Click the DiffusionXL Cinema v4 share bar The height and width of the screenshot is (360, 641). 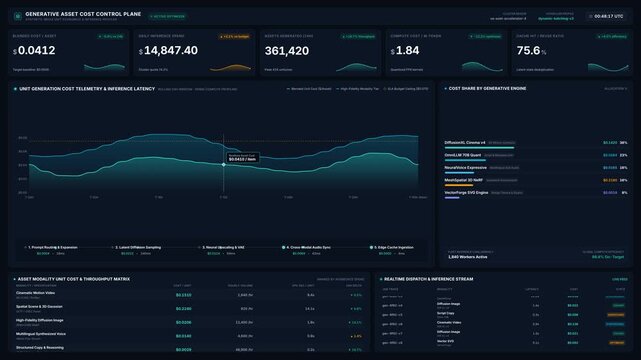[x=479, y=148]
